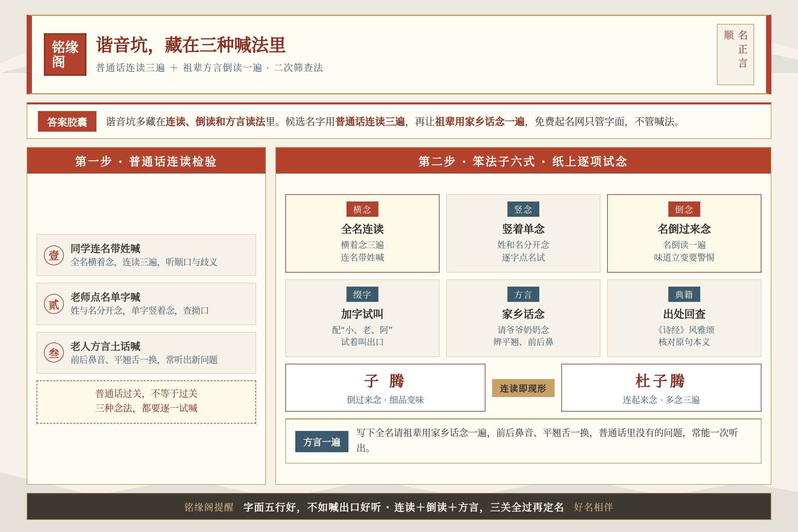This screenshot has width=798, height=532.
Task: Click the 倒过来念 · 细品变味 caption
Action: coord(385,400)
